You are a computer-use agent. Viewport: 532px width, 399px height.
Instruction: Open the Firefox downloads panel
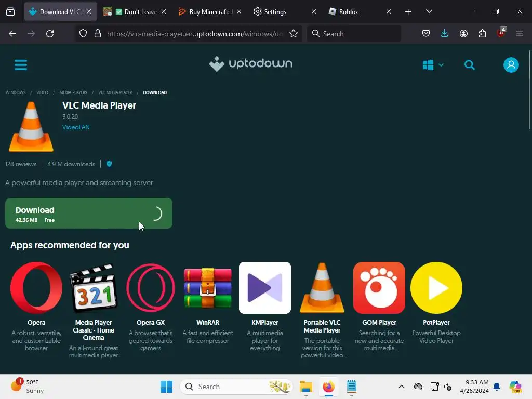click(445, 34)
